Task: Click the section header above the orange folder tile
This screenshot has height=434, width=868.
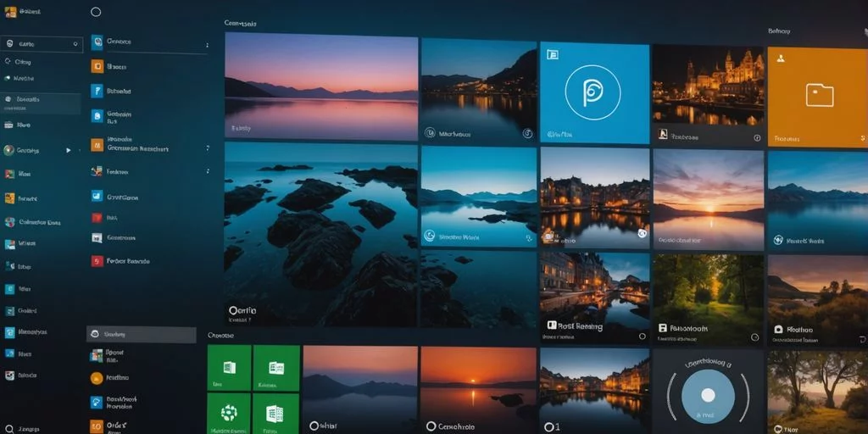Action: 779,31
